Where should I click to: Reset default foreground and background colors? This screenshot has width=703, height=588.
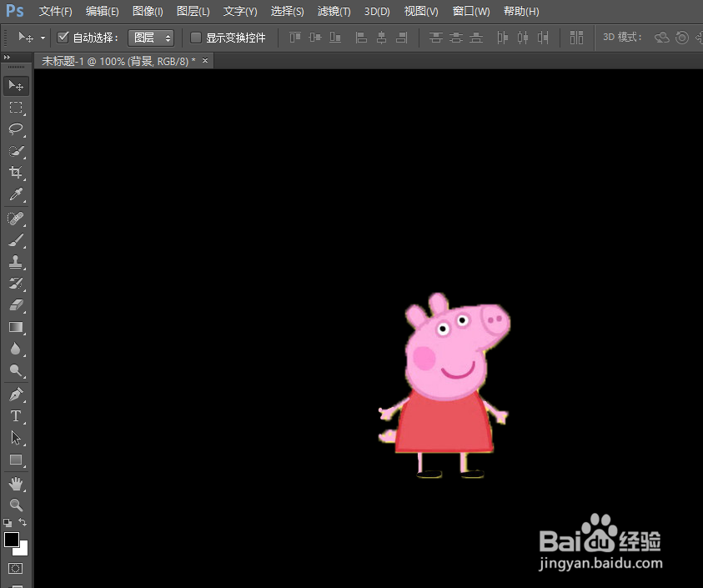tap(8, 522)
